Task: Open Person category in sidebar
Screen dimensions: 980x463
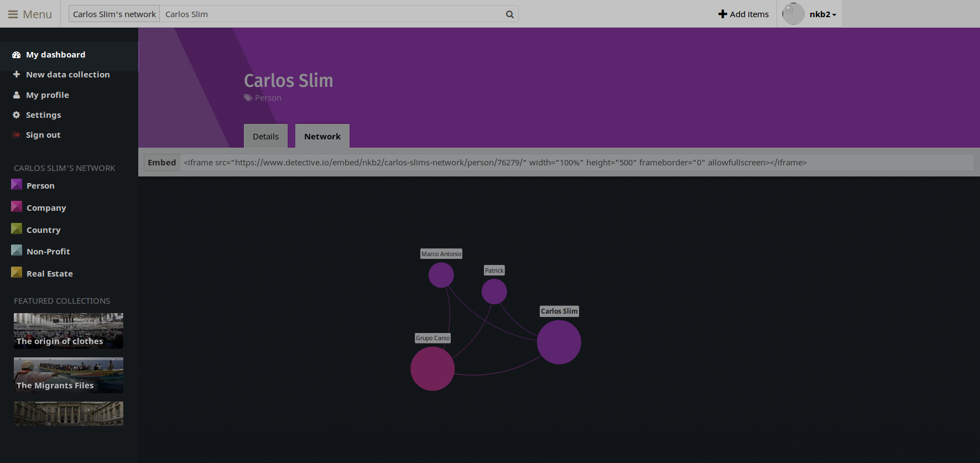Action: [x=40, y=186]
